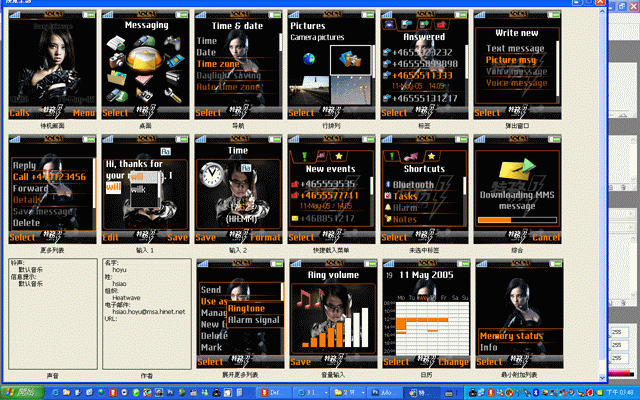Open the Downloading MMS message preview

[x=518, y=189]
